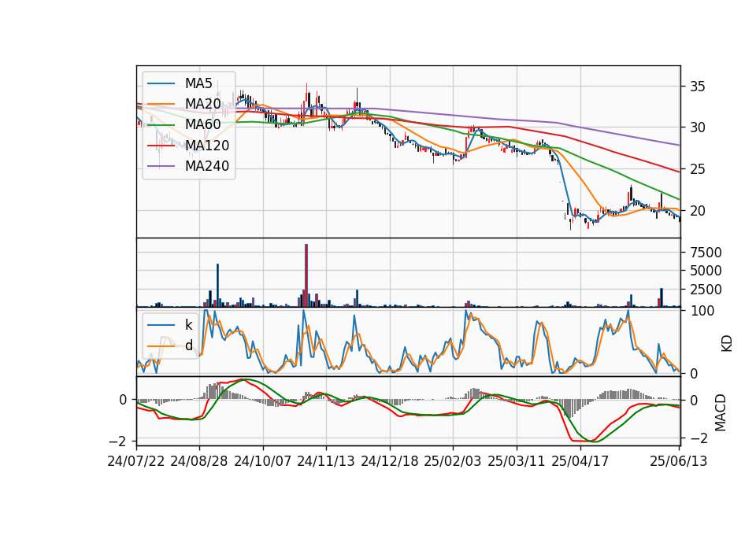756x543 pixels.
Task: Click the tallest volume bar near 24/11
Action: tap(306, 275)
